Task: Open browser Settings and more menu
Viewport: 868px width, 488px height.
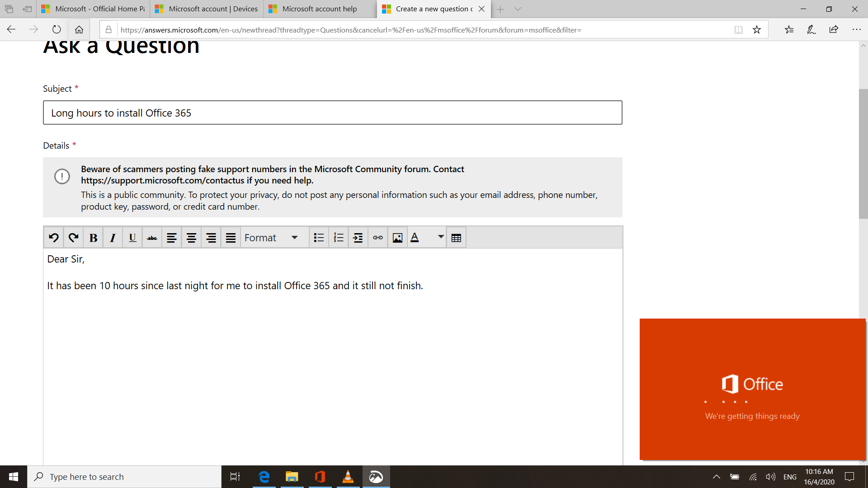Action: (x=856, y=29)
